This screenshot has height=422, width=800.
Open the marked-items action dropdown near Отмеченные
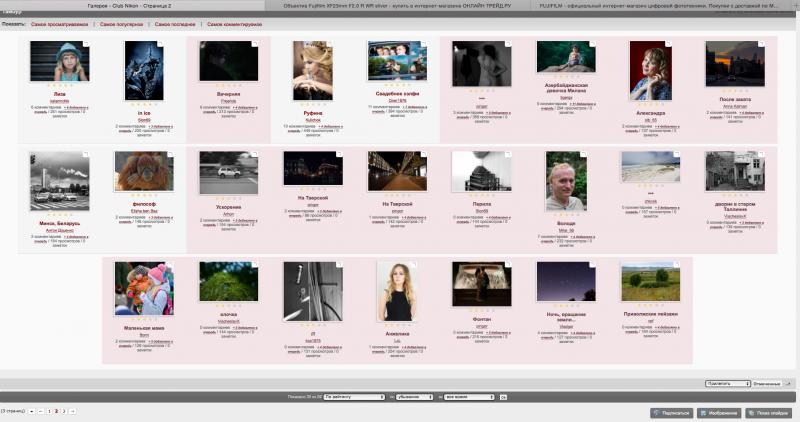tap(728, 384)
